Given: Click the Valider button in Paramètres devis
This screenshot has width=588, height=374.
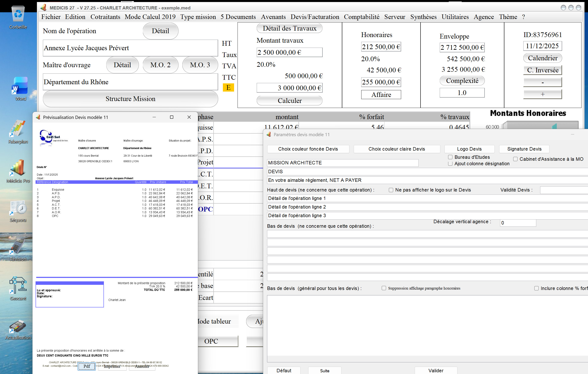Looking at the screenshot, I should tap(436, 370).
